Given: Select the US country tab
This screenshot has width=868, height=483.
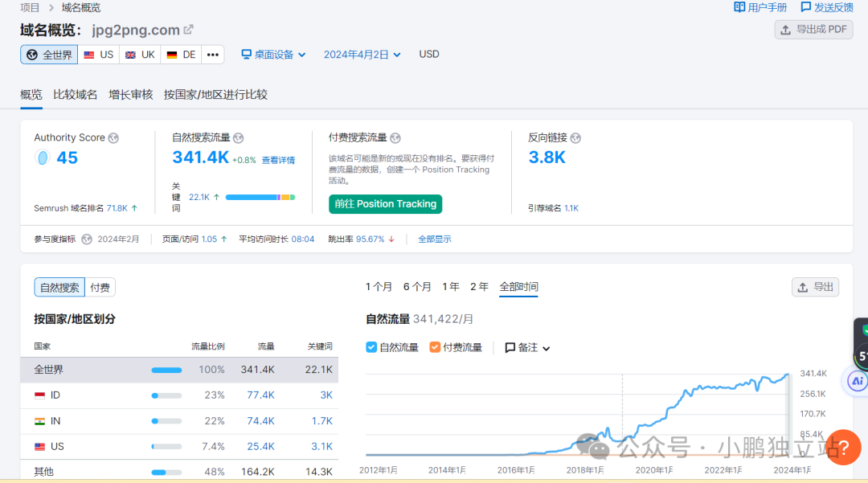Looking at the screenshot, I should (x=98, y=54).
